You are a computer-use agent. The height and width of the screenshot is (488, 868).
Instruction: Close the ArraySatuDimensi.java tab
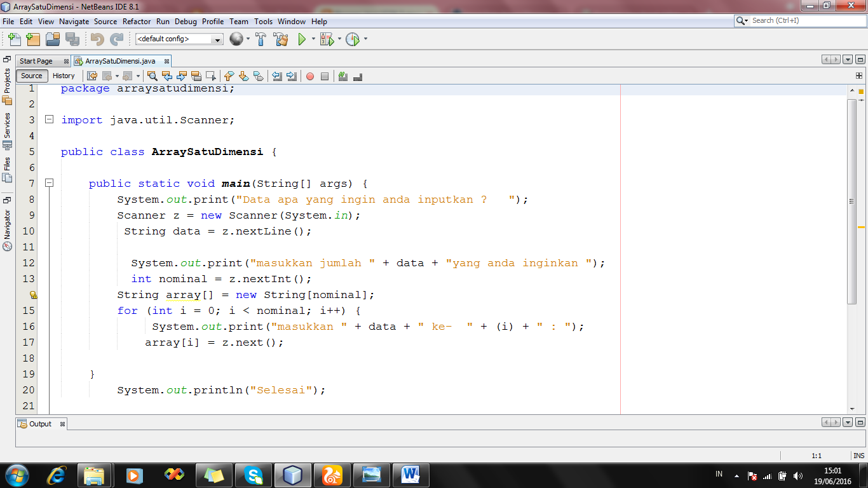[167, 62]
